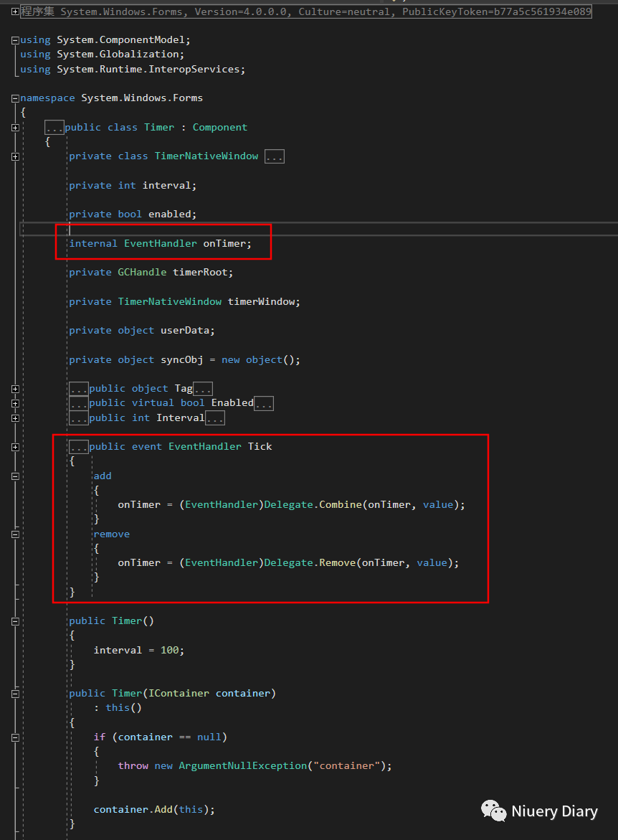Image resolution: width=618 pixels, height=840 pixels.
Task: Collapse the Timer(IContainer container) constructor body
Action: click(14, 692)
